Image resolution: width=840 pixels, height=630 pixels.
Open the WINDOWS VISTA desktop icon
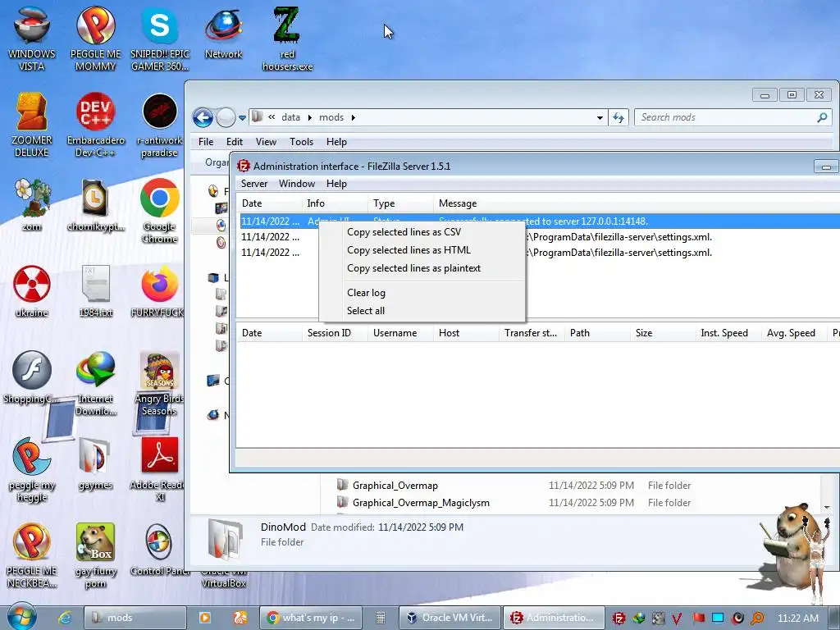point(32,38)
